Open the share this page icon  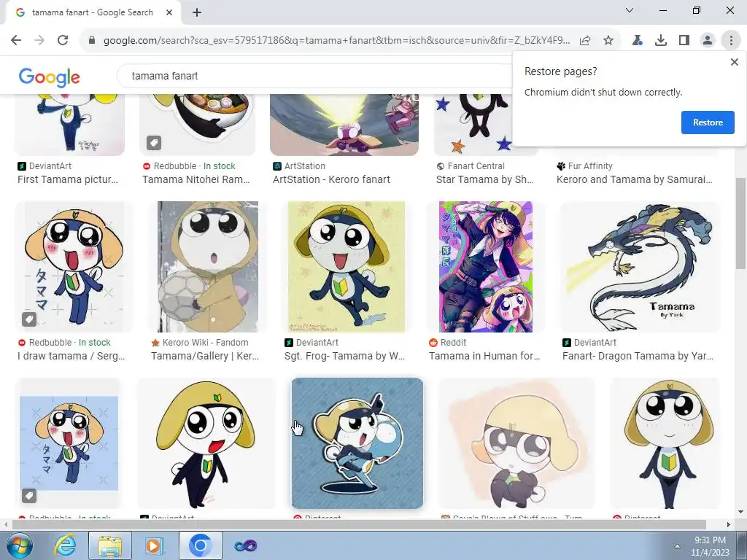[585, 41]
